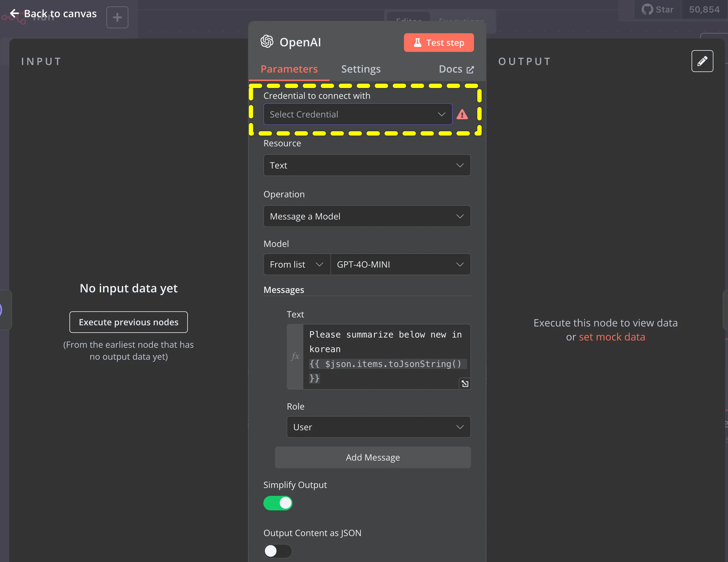Click the Messages section heading
Image resolution: width=728 pixels, height=562 pixels.
tap(284, 290)
